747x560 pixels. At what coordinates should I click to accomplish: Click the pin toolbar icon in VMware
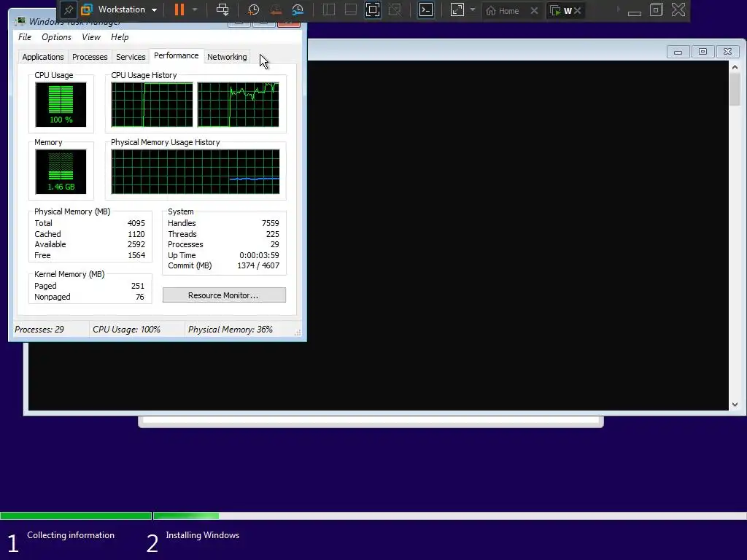click(69, 10)
